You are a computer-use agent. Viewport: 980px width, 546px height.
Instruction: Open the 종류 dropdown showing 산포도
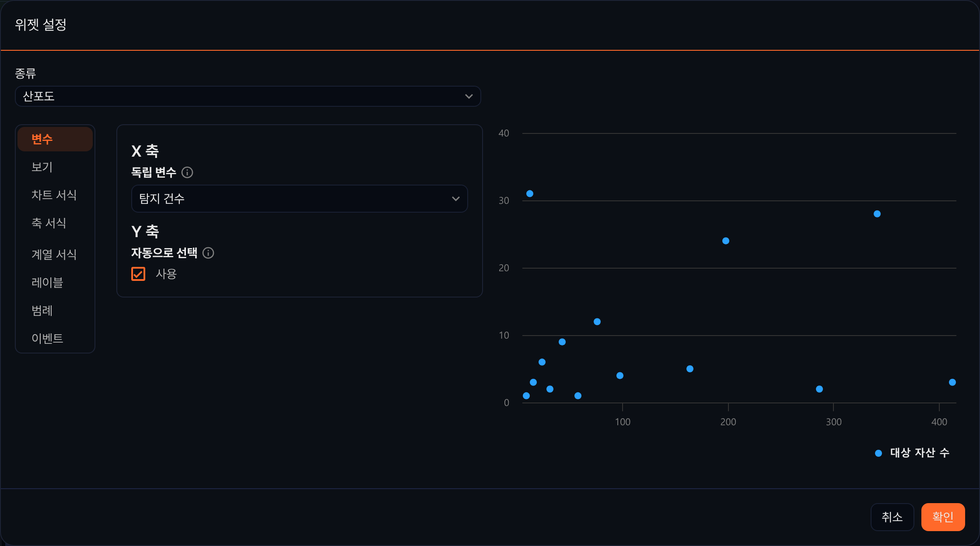(x=248, y=96)
